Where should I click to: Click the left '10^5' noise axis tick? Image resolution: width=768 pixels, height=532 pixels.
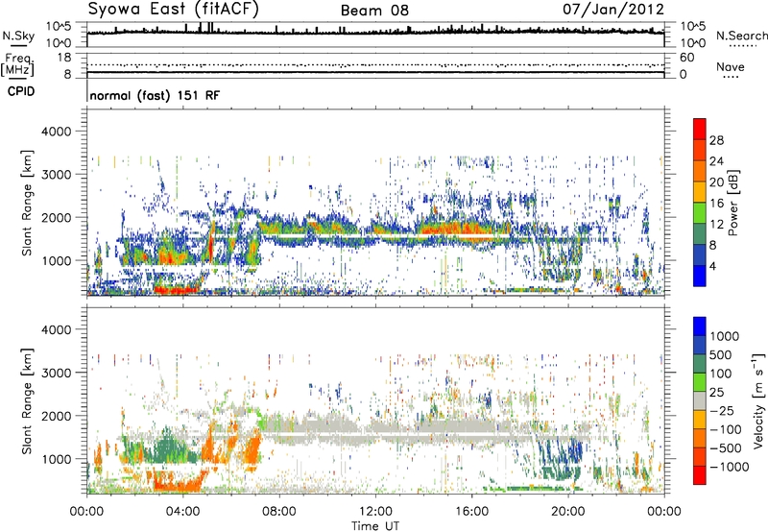(x=59, y=27)
